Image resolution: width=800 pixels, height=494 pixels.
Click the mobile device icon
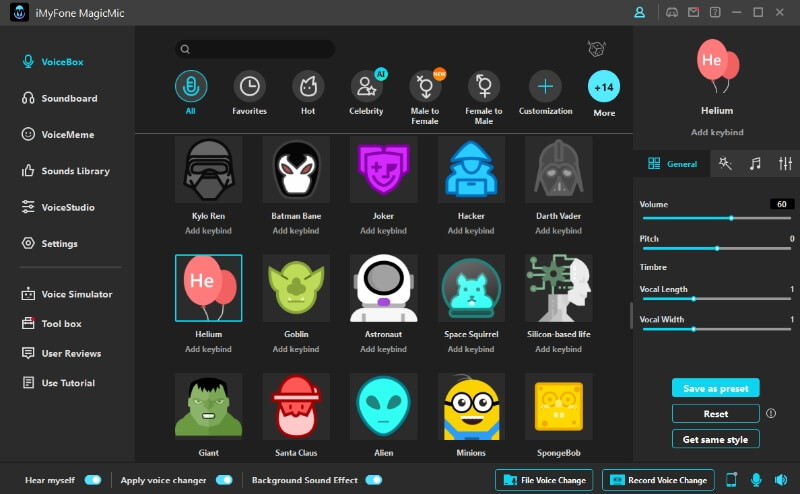point(731,480)
